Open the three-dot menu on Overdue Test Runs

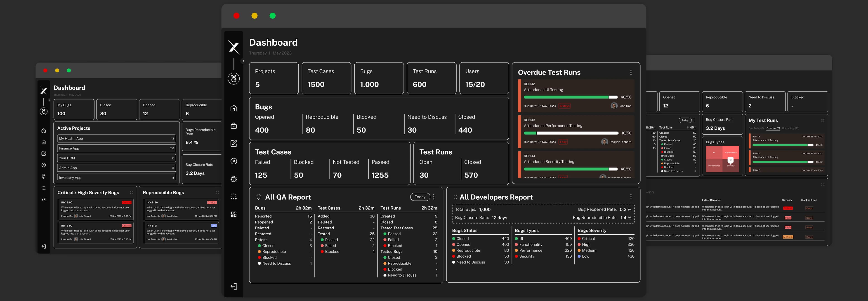(631, 72)
